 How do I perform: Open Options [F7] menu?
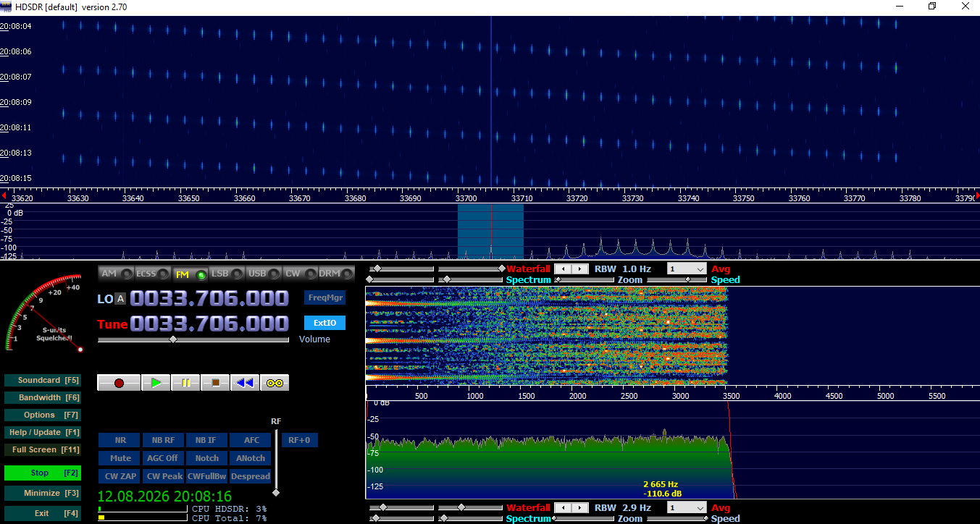42,415
